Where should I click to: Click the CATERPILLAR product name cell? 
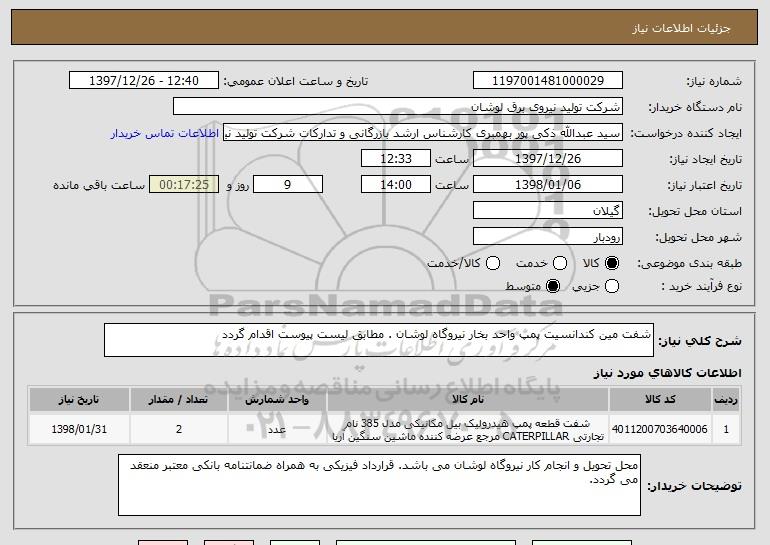click(468, 429)
